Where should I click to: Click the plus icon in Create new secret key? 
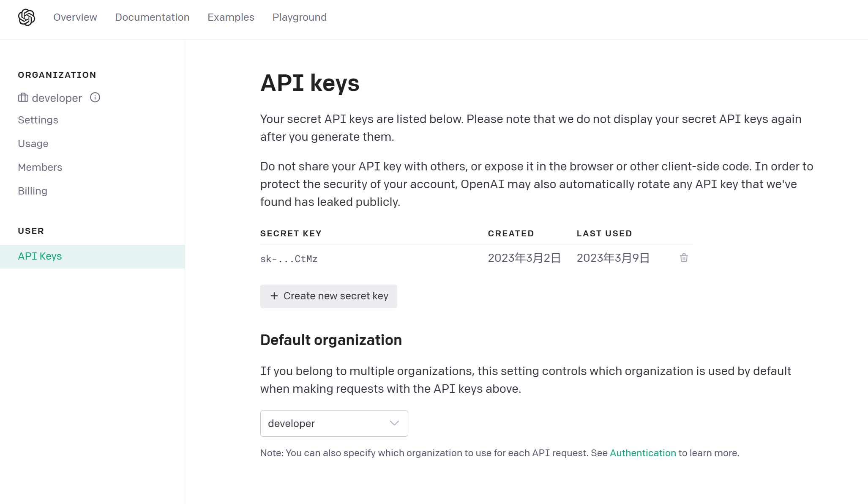click(274, 296)
